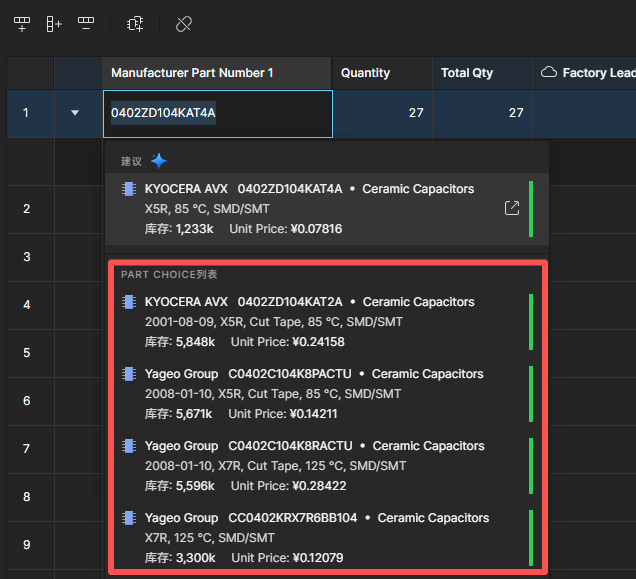Choose Yageo CC0402KRX7R6BB104 part
Screen dimensions: 636x579
tap(327, 538)
